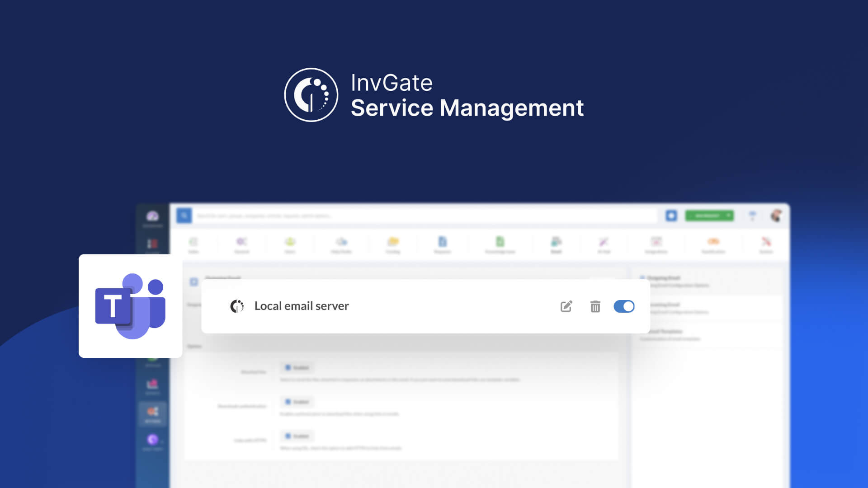The image size is (868, 488).
Task: Click the yellow folder Catalog icon
Action: (x=393, y=242)
